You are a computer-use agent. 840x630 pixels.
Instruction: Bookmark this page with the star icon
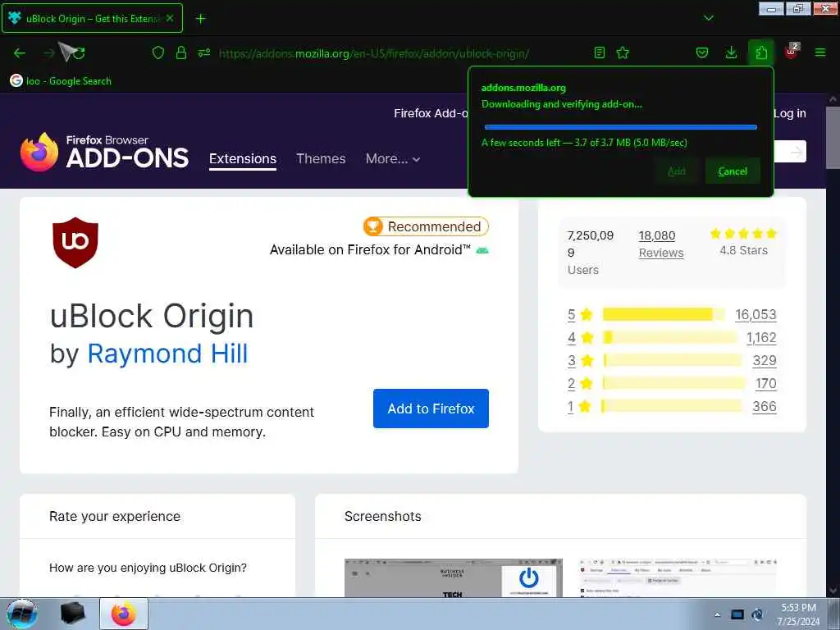coord(623,52)
